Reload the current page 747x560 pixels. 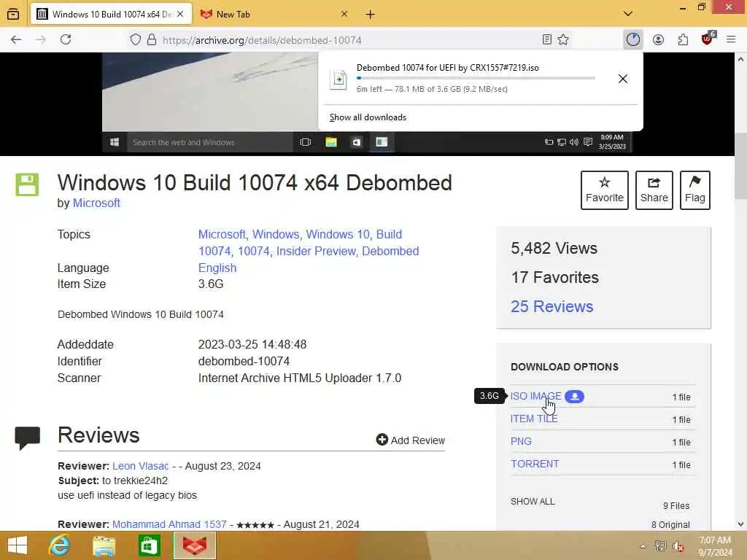(x=66, y=39)
